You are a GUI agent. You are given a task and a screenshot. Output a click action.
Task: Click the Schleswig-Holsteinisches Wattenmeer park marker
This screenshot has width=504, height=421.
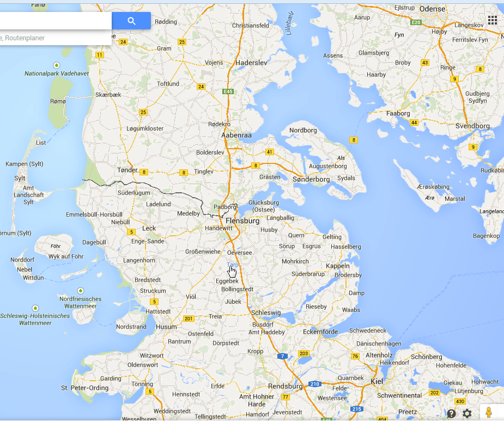coord(35,308)
